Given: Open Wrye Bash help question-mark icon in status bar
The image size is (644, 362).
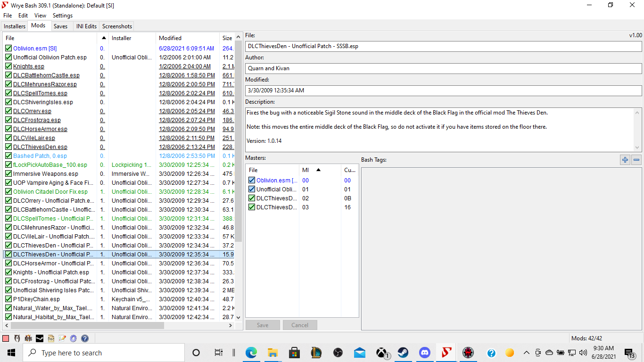Looking at the screenshot, I should pos(85,338).
